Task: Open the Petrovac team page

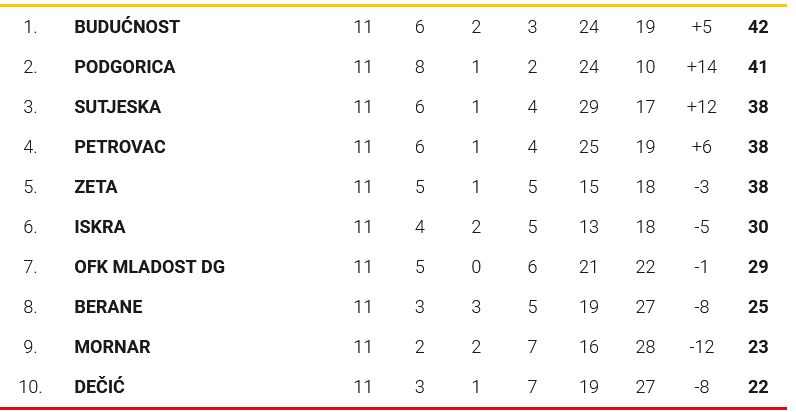Action: point(120,147)
